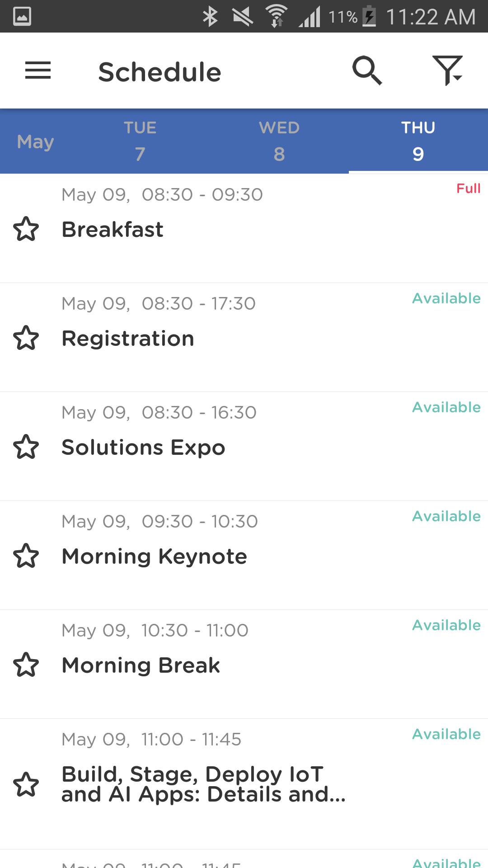
Task: Open the schedule filter dropdown
Action: (447, 71)
